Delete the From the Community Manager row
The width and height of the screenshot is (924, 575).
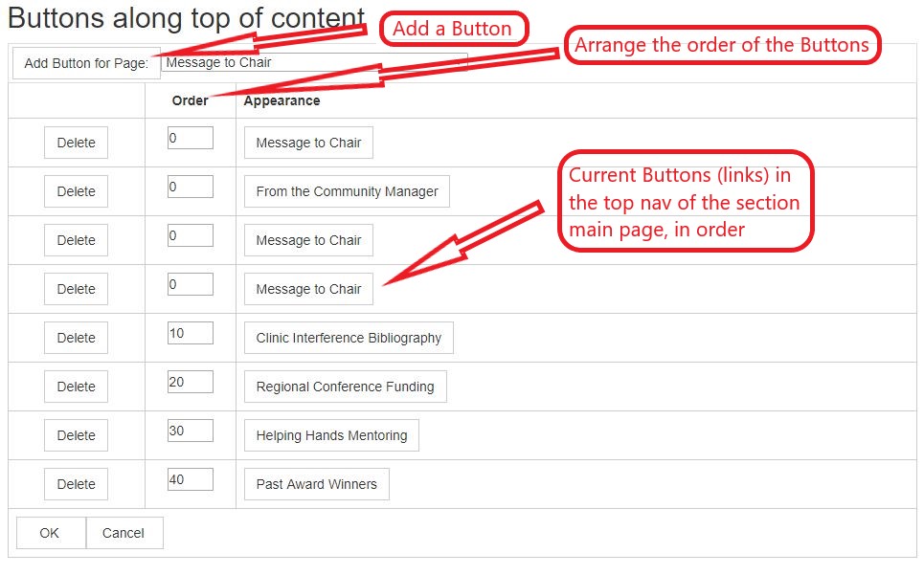[76, 191]
